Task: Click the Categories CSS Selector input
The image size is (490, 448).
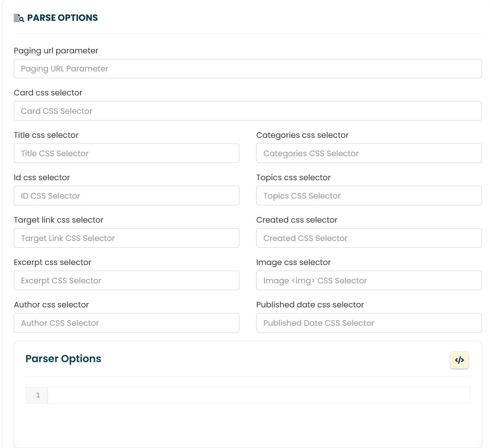Action: click(x=369, y=153)
